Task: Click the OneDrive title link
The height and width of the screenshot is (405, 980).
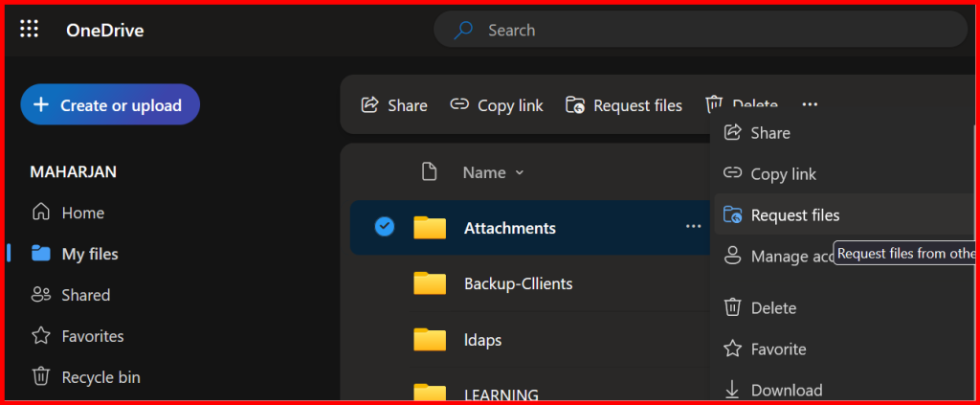Action: tap(104, 30)
